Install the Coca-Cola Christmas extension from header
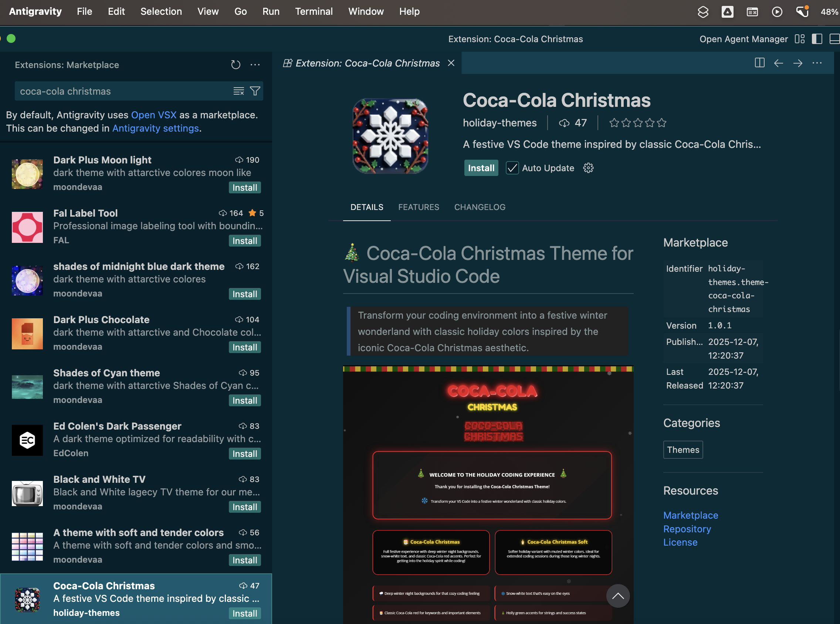 (481, 168)
